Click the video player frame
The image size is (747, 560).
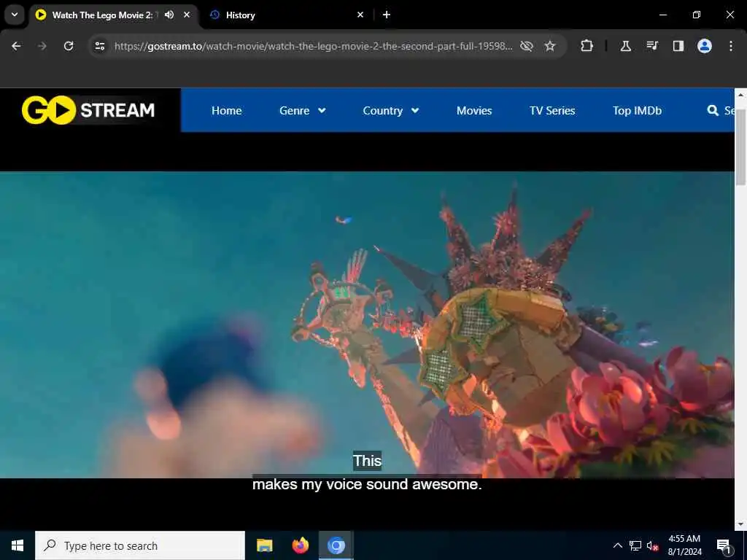click(x=367, y=324)
